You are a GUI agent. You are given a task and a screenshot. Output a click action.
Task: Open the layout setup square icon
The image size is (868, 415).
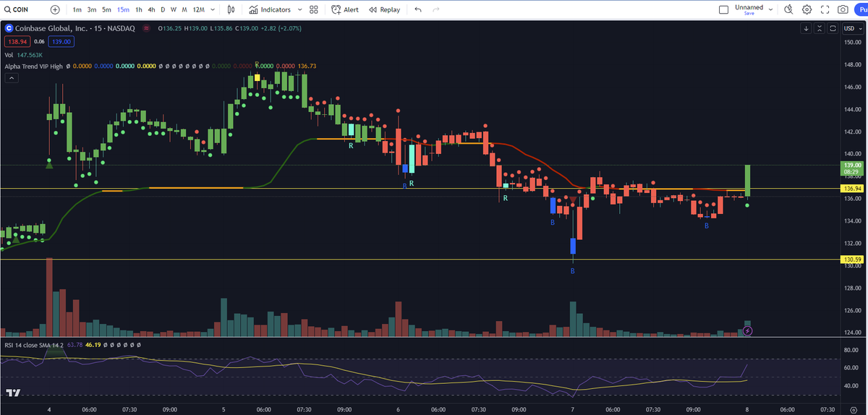pyautogui.click(x=724, y=9)
